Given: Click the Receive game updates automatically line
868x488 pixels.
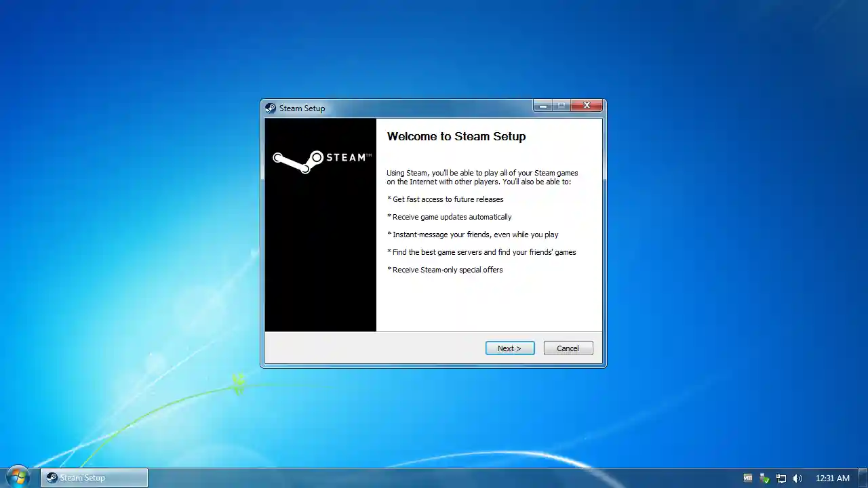Looking at the screenshot, I should [452, 217].
